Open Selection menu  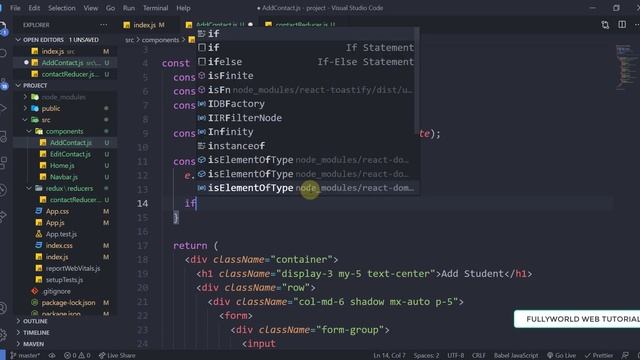(62, 8)
